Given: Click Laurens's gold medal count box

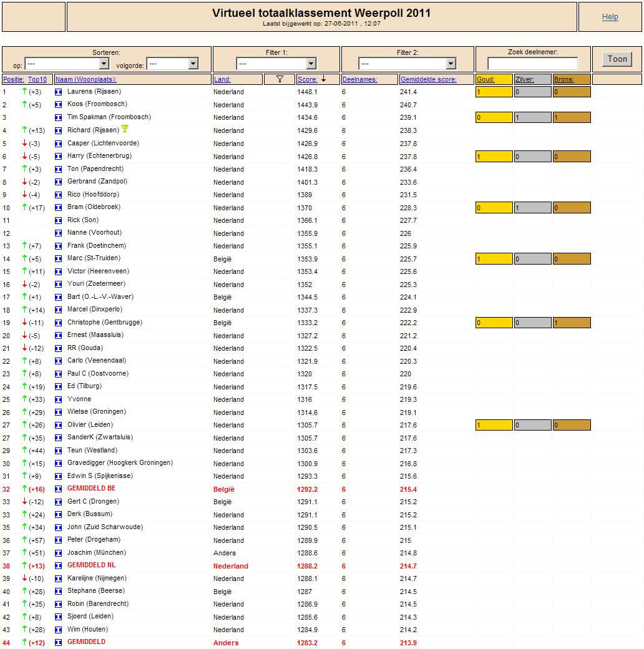Looking at the screenshot, I should 494,92.
